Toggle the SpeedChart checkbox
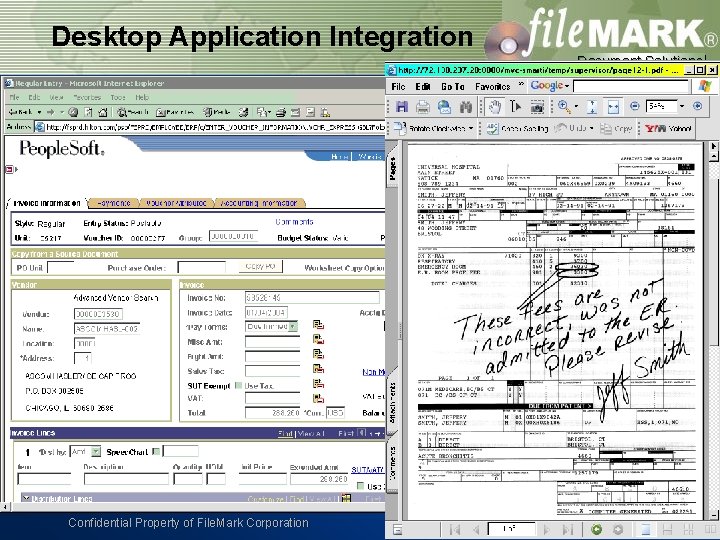Image resolution: width=720 pixels, height=540 pixels. (x=156, y=451)
